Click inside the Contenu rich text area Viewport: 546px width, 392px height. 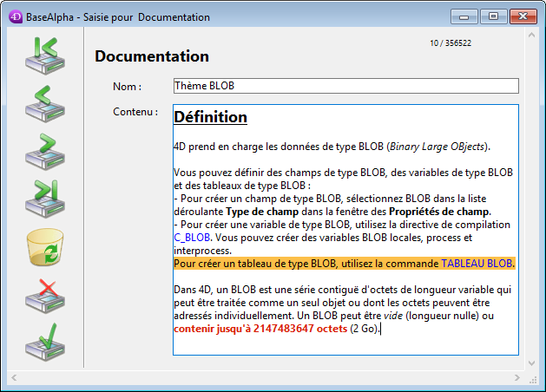tap(346, 230)
